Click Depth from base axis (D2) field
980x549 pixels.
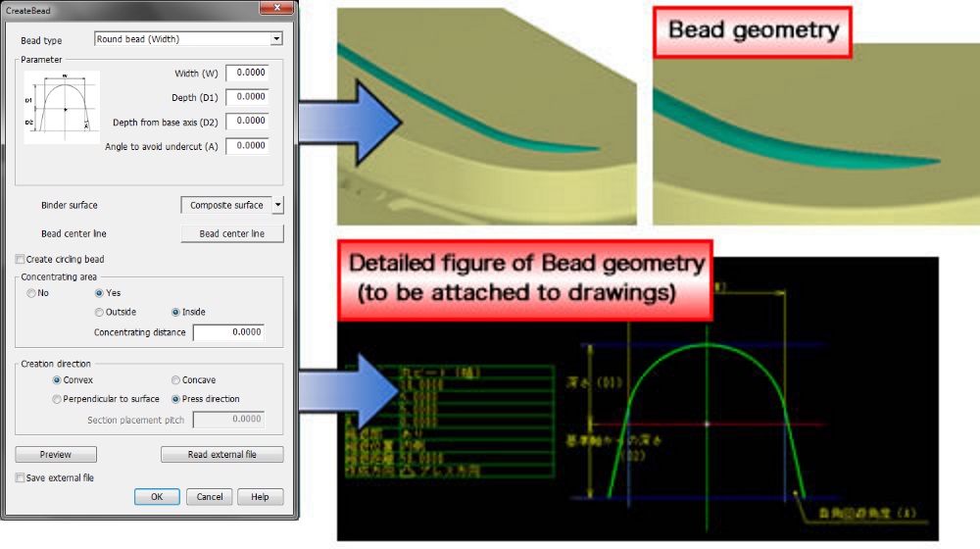tap(247, 122)
